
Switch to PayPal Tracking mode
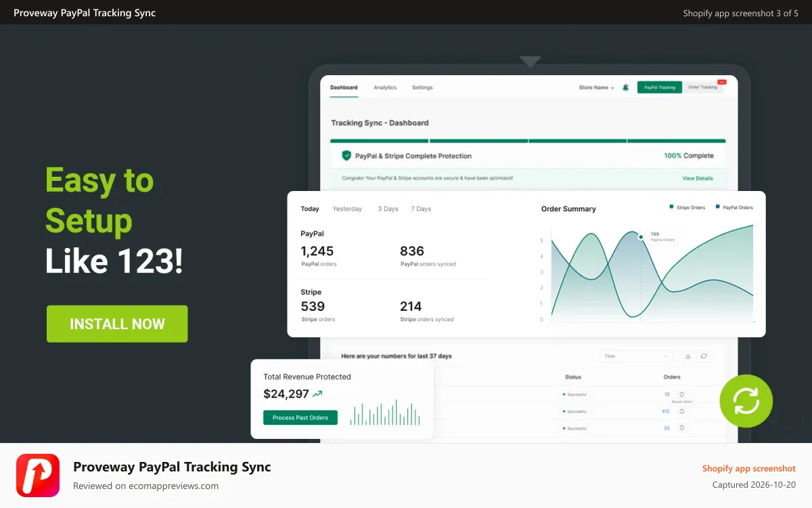coord(659,87)
